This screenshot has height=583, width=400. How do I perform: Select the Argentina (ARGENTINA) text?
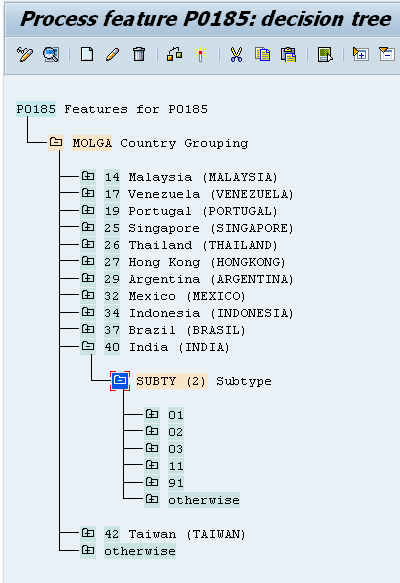(x=211, y=279)
